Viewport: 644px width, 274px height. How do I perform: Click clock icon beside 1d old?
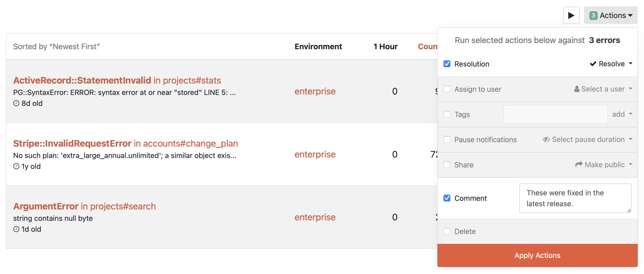pos(16,229)
